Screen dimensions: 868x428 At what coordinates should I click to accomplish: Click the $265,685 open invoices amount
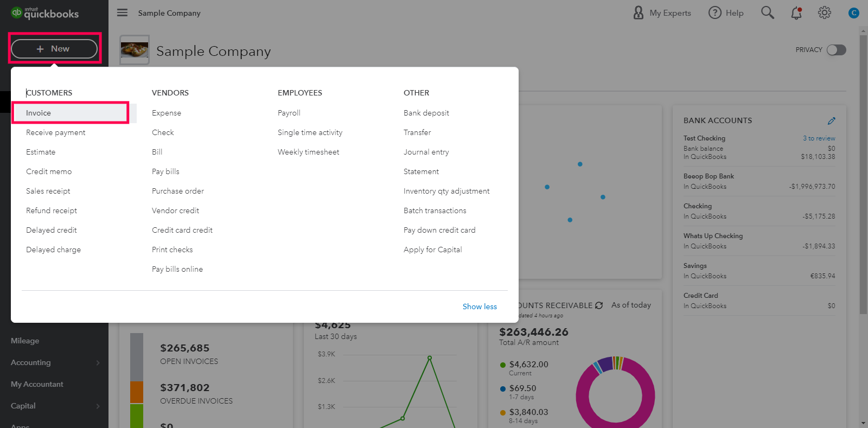pos(184,348)
